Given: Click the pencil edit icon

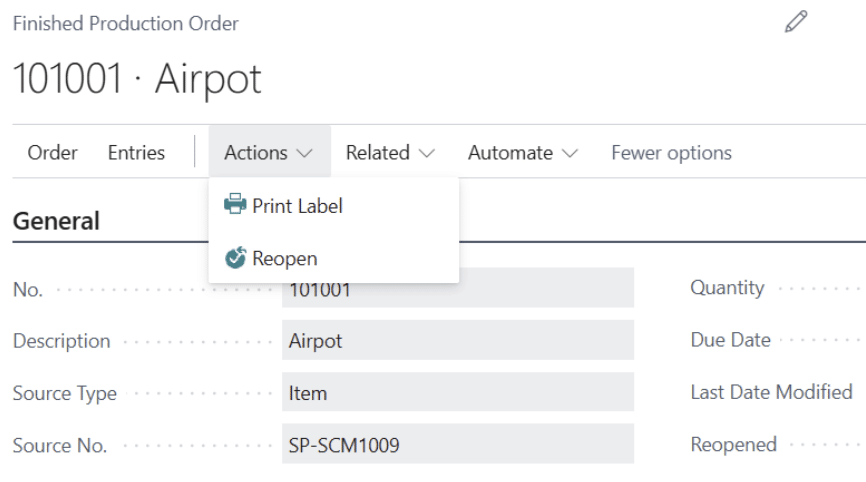Looking at the screenshot, I should (x=796, y=22).
